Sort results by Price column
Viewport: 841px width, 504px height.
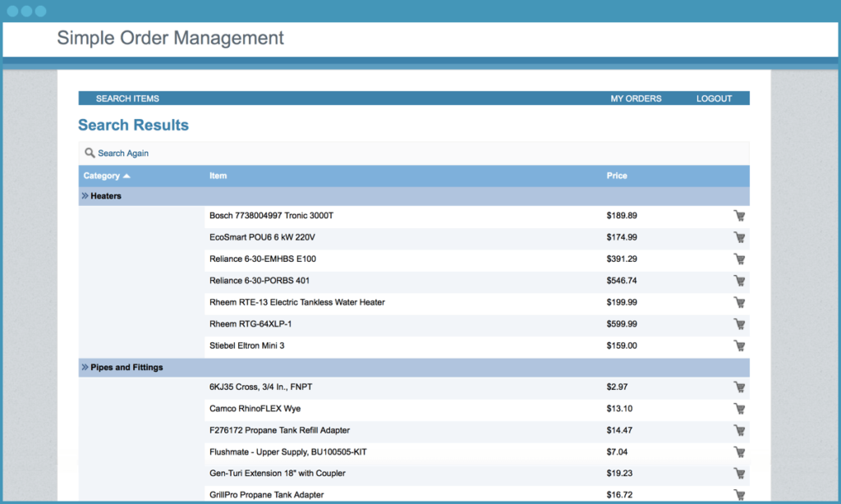[617, 176]
